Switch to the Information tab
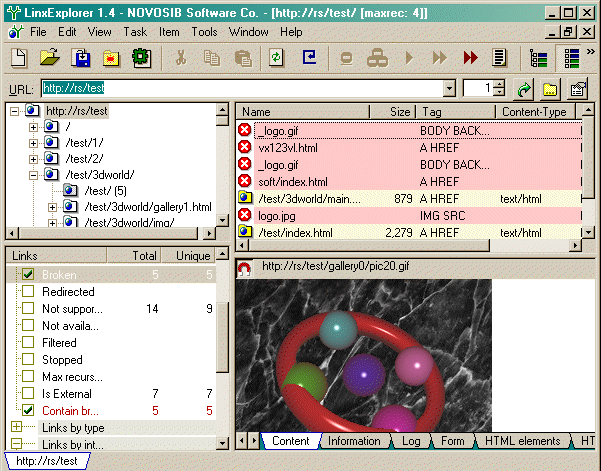 click(354, 441)
